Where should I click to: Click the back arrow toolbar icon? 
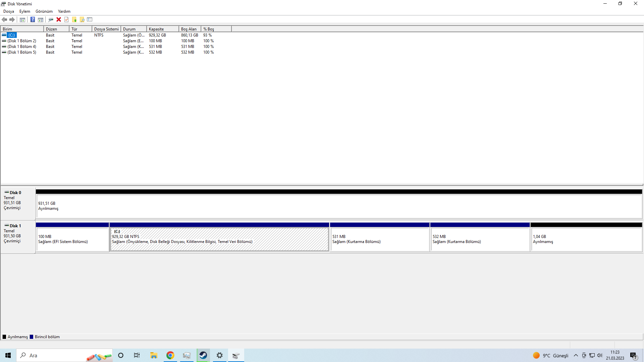tap(4, 19)
